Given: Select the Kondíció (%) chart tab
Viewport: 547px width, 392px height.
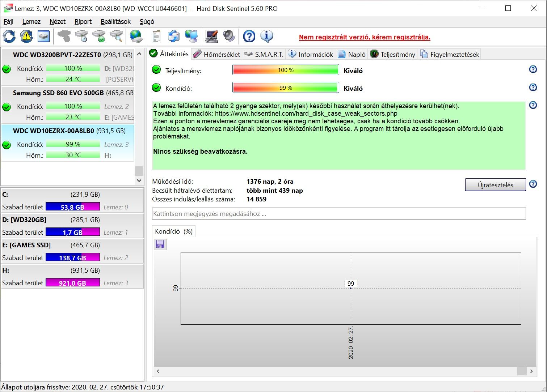Looking at the screenshot, I should (174, 231).
